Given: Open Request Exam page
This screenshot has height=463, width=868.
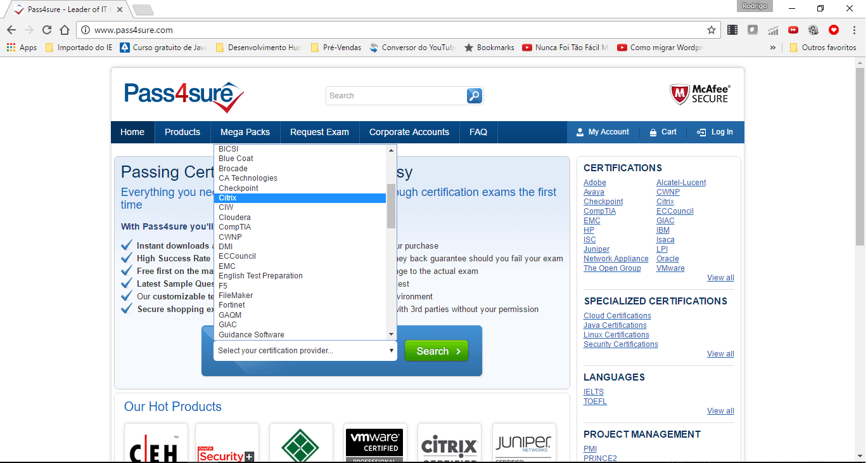Looking at the screenshot, I should 319,132.
